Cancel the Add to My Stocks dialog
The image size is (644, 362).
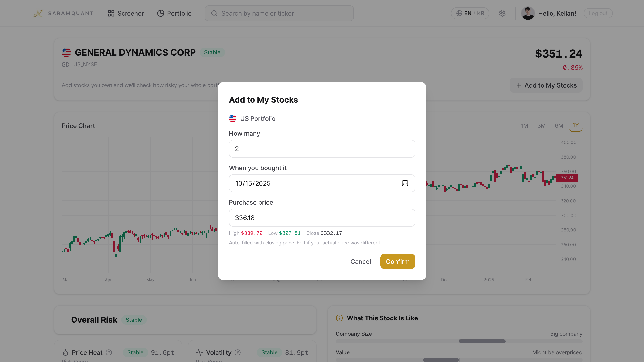click(361, 261)
